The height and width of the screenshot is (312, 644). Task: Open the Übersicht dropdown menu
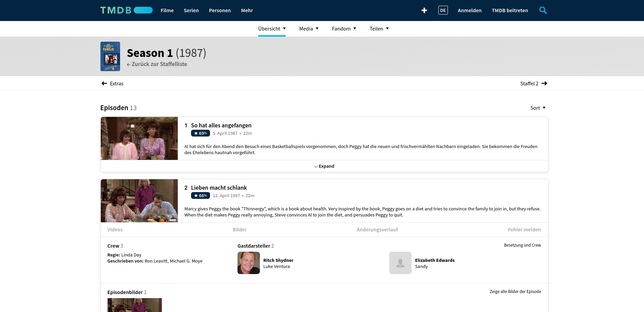pos(272,29)
